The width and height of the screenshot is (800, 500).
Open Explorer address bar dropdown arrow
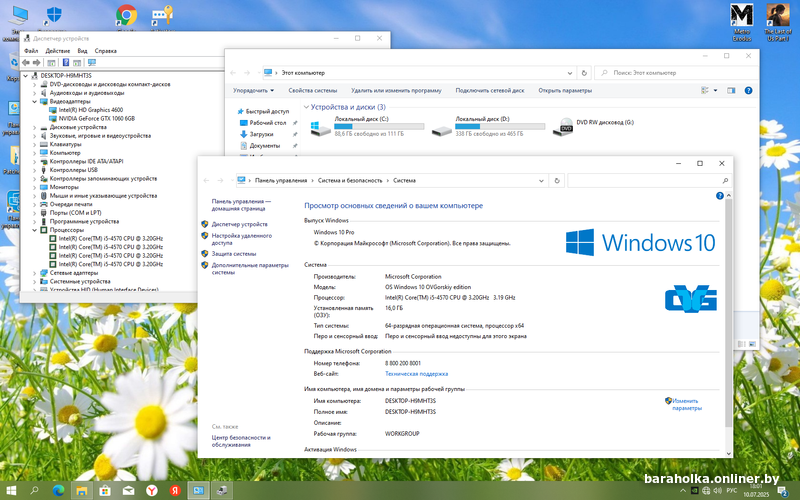click(570, 73)
